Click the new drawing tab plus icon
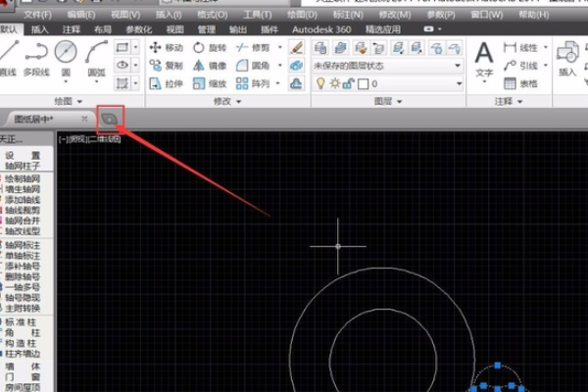Image resolution: width=588 pixels, height=392 pixels. click(x=110, y=120)
